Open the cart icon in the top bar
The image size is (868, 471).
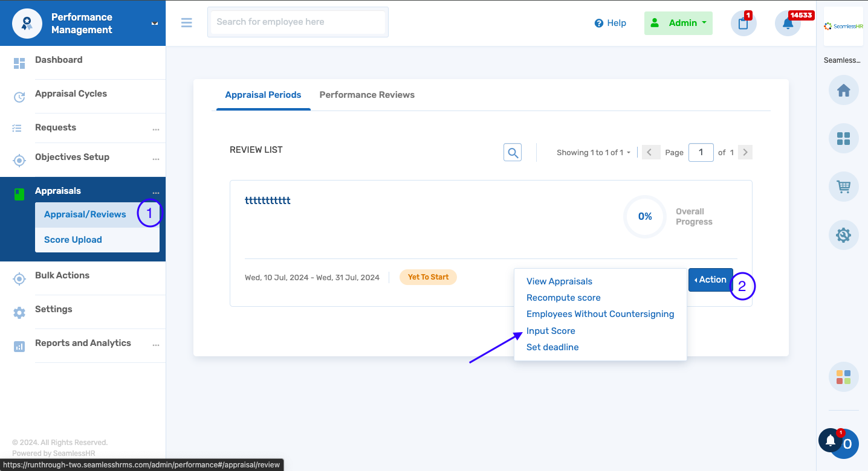coord(743,22)
